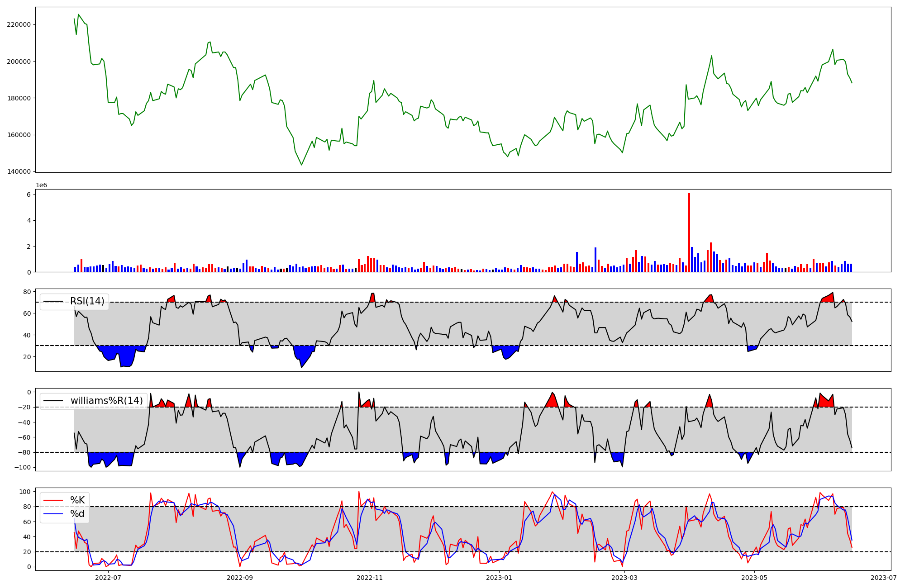This screenshot has width=905, height=588.
Task: Click the red %K legend line sample
Action: click(53, 500)
